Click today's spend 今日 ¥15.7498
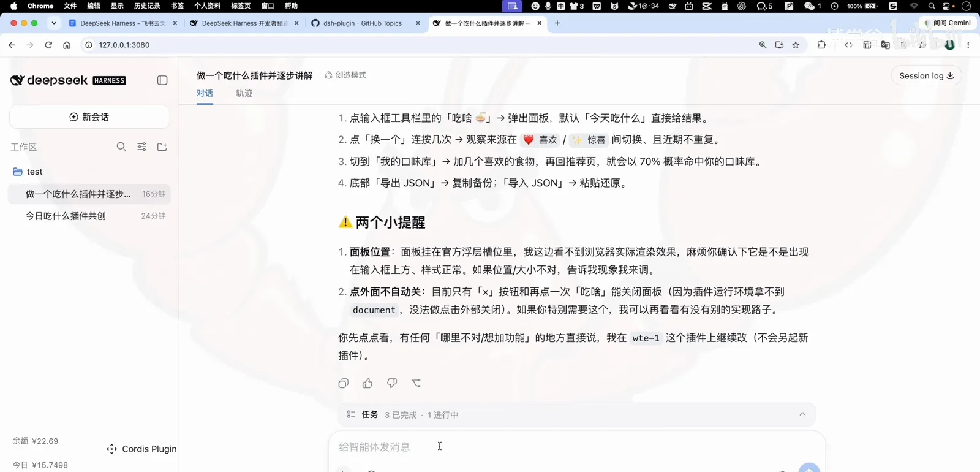This screenshot has width=980, height=472. tap(40, 465)
